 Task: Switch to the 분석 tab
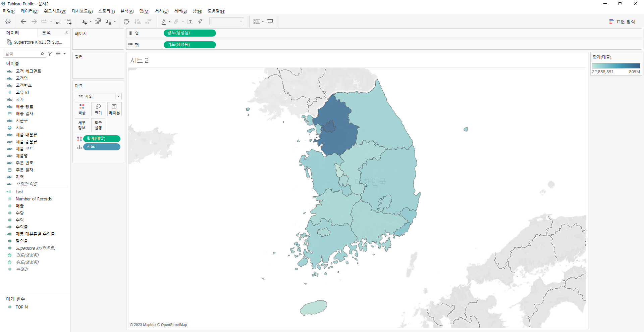coord(46,33)
